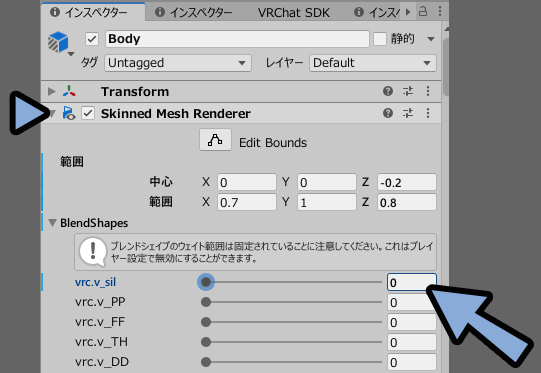Click the center Z field showing -0.2
The image size is (541, 373).
(x=407, y=182)
